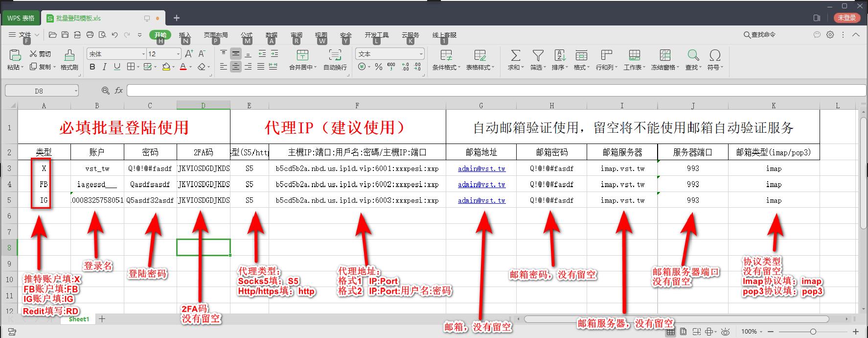Open admin@vst.tw link in row 3
The width and height of the screenshot is (868, 338).
481,169
